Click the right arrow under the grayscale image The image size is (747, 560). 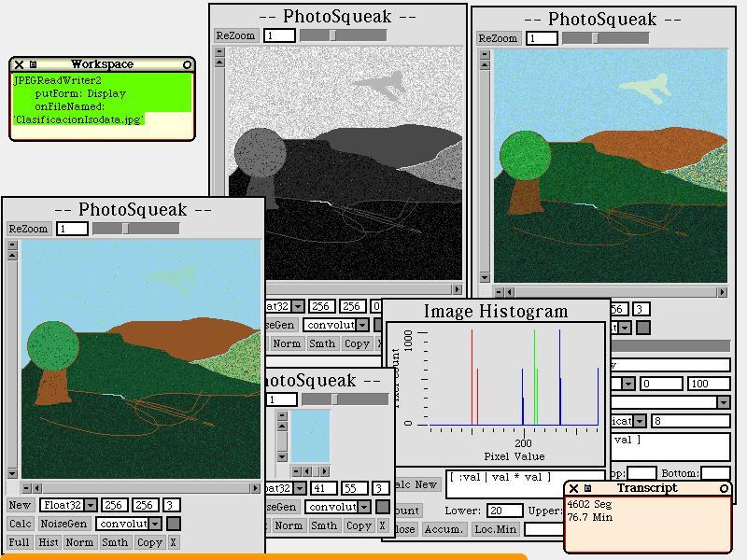457,289
